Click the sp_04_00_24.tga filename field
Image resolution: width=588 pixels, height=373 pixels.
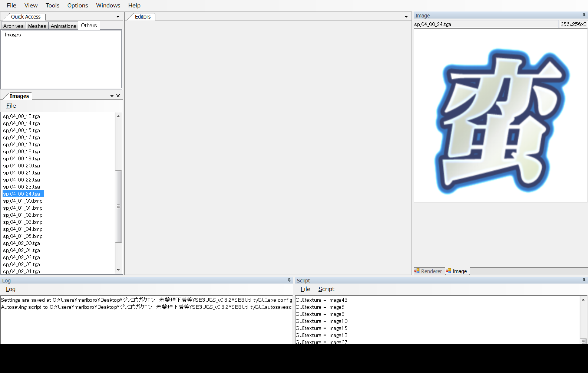pyautogui.click(x=486, y=24)
